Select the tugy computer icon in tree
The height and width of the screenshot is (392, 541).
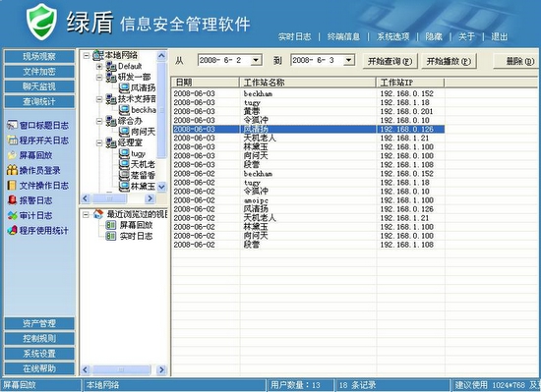(x=124, y=153)
